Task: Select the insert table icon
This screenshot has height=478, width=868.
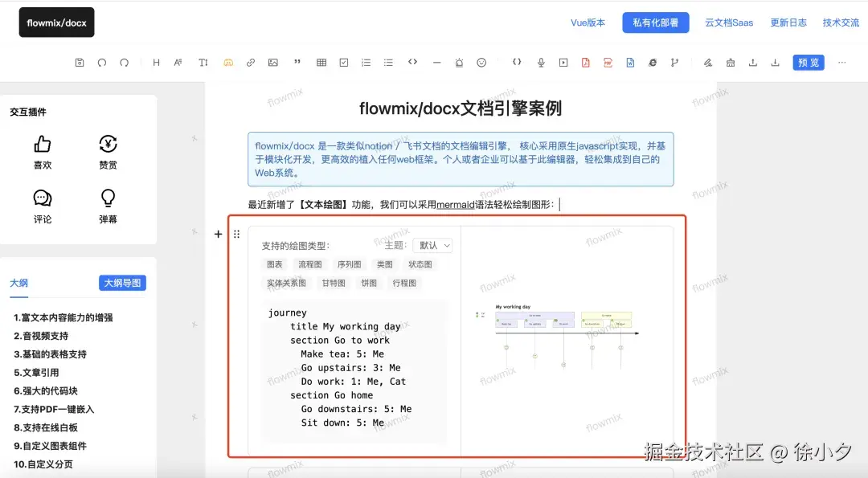Action: pos(320,62)
